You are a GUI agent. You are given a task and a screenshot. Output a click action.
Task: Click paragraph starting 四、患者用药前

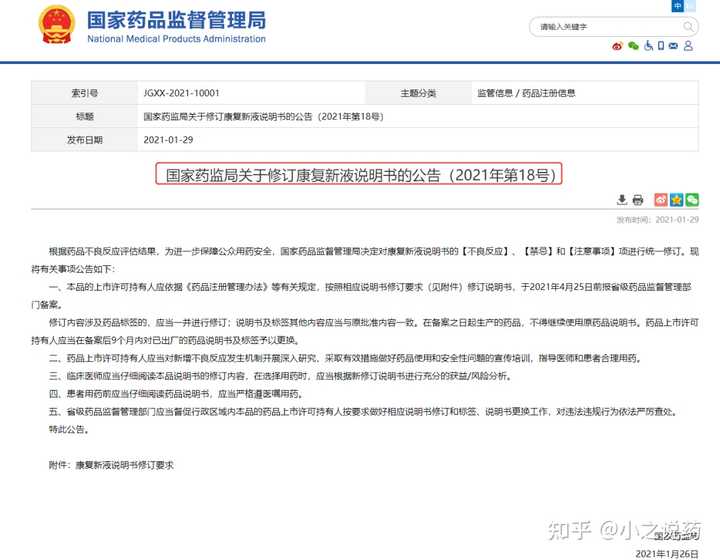(176, 394)
